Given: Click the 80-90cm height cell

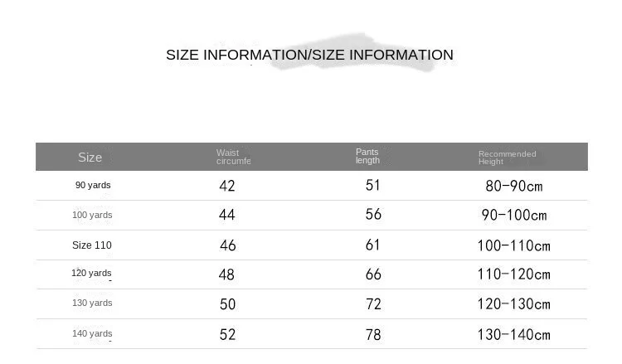Looking at the screenshot, I should pyautogui.click(x=513, y=186).
